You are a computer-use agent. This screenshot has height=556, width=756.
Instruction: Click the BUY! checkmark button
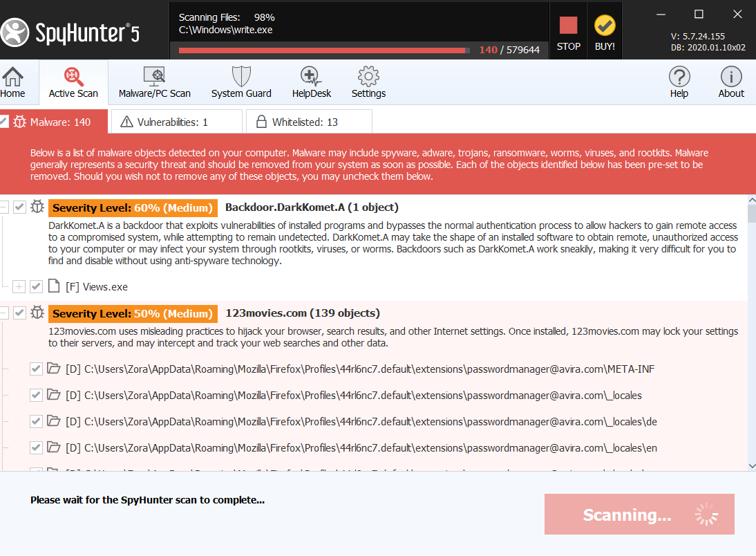click(x=605, y=33)
